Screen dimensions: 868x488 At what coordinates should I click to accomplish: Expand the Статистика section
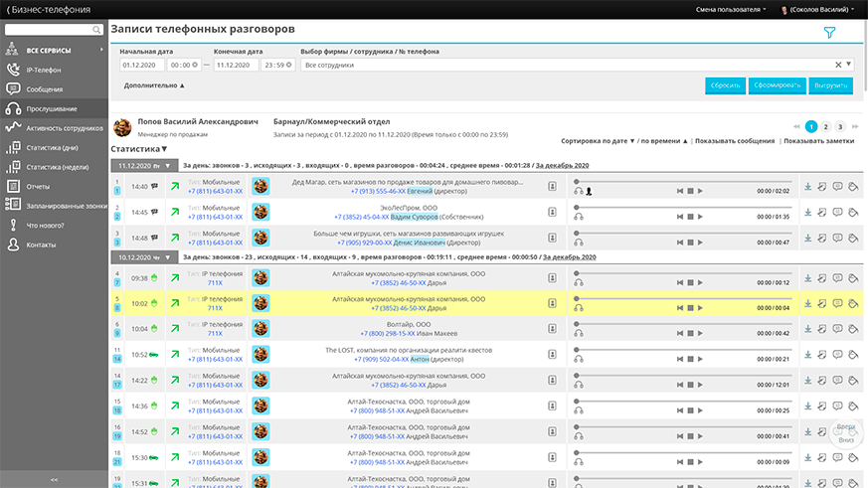point(139,149)
